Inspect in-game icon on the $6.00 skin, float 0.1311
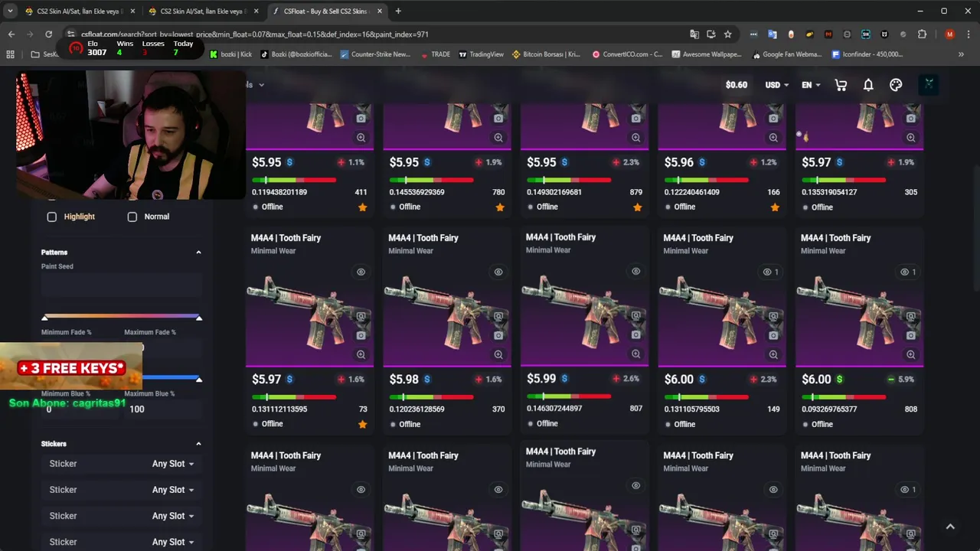 coord(773,316)
